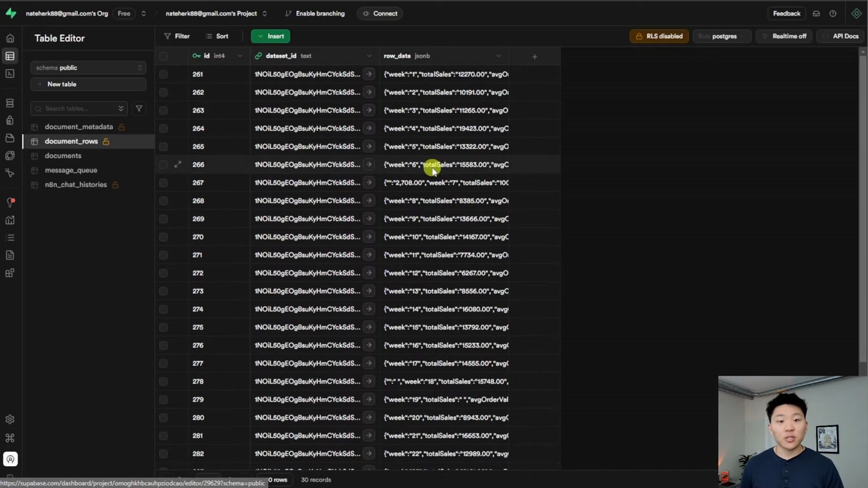The width and height of the screenshot is (868, 488).
Task: Open the Integrations sidebar icon
Action: pos(10,273)
